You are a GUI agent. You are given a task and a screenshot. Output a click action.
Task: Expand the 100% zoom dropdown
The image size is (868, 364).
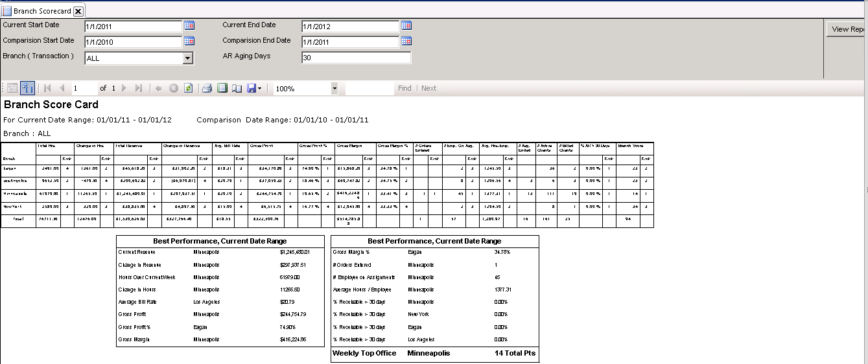click(334, 88)
